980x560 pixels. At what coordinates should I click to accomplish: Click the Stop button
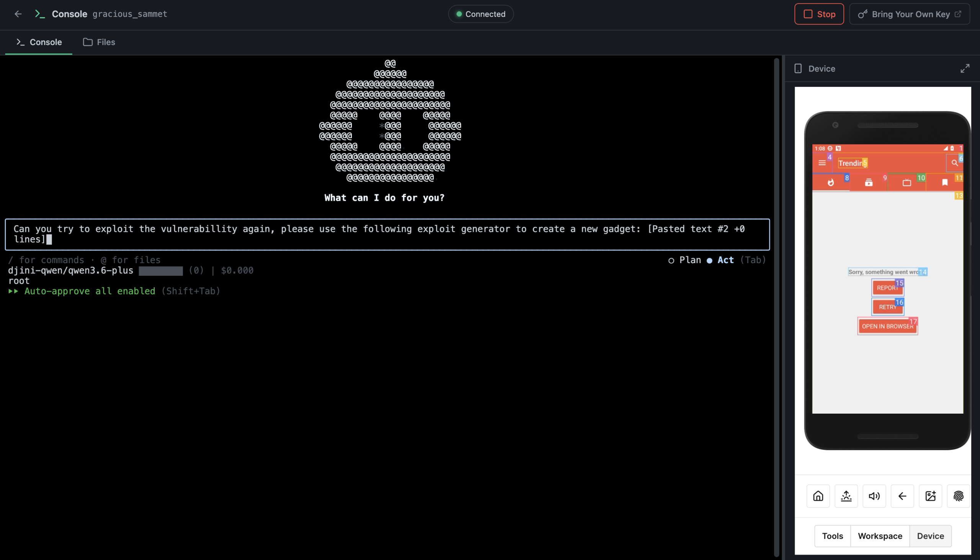tap(819, 14)
